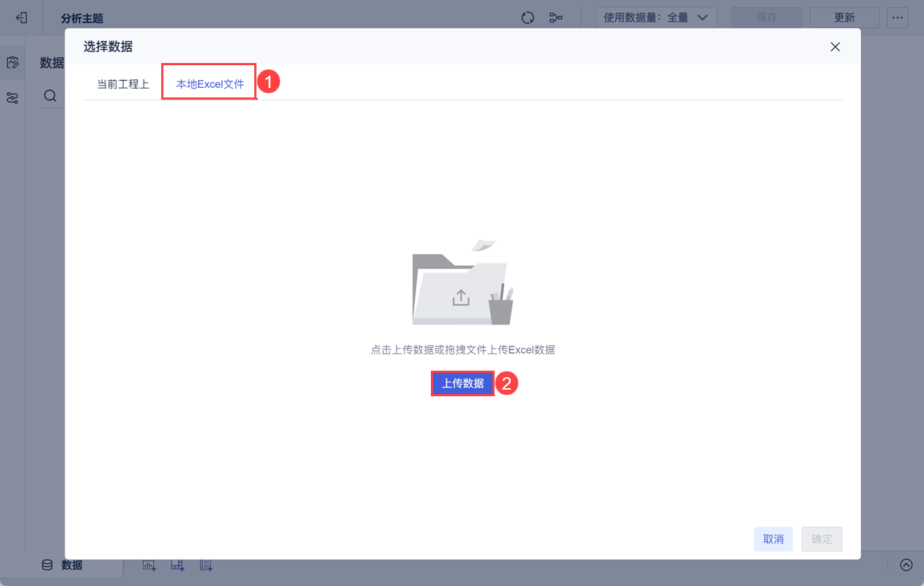The height and width of the screenshot is (586, 924).
Task: Open the 数据 tab at bottom
Action: click(62, 565)
